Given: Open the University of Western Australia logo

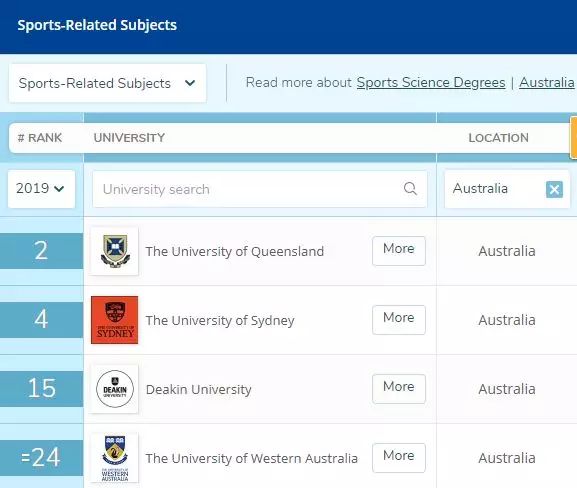Looking at the screenshot, I should (x=115, y=458).
